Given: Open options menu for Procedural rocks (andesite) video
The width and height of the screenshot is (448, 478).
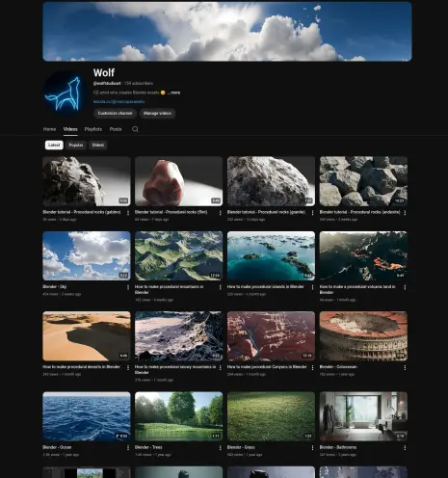Looking at the screenshot, I should point(405,213).
